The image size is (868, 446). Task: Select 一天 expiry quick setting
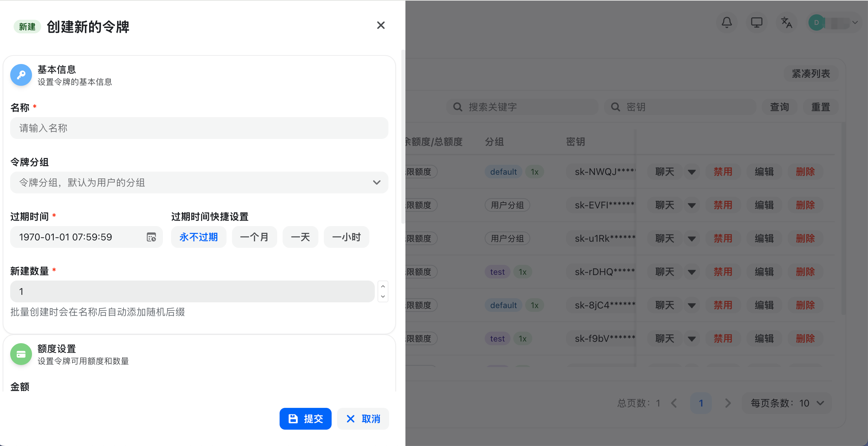pyautogui.click(x=300, y=237)
